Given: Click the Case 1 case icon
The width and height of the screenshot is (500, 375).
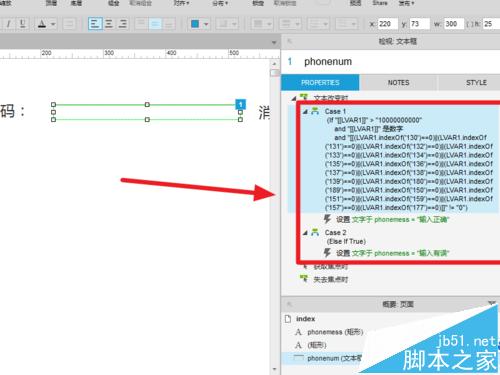Looking at the screenshot, I should 315,111.
